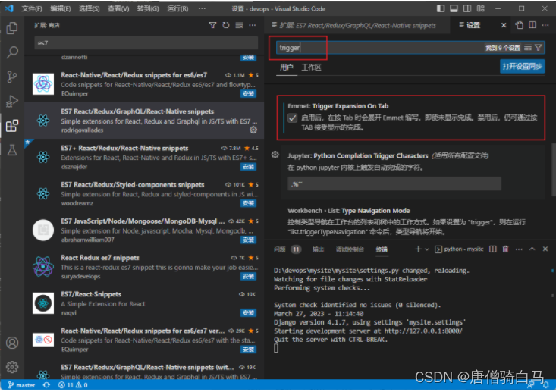Open the Source Control view

(x=12, y=77)
